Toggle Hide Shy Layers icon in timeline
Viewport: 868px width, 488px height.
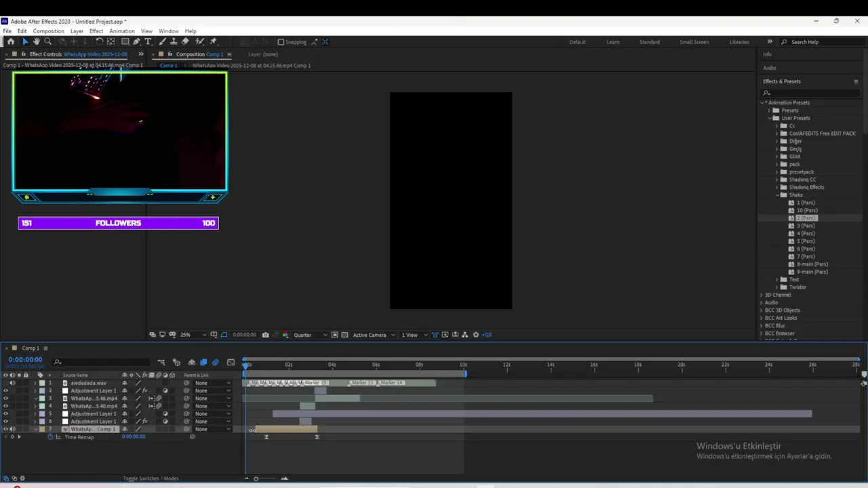tap(191, 363)
